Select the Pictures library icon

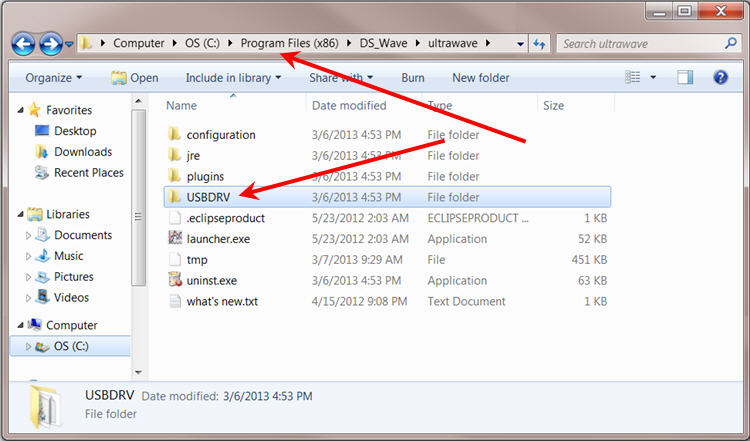(43, 276)
